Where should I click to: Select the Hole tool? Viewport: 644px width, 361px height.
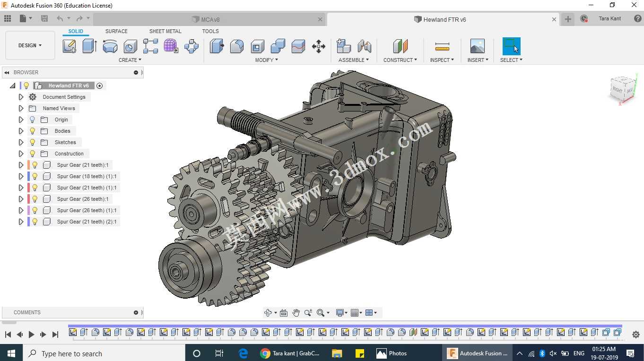coord(130,46)
